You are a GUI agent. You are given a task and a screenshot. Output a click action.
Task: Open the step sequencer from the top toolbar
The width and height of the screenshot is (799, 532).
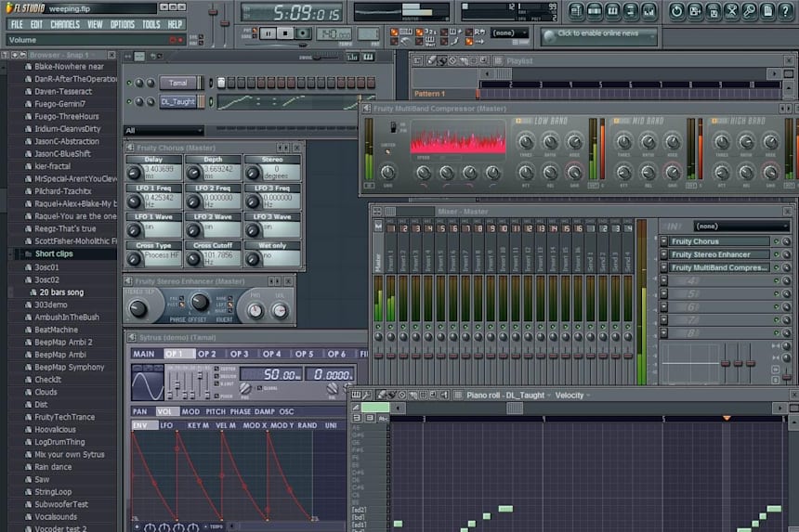pyautogui.click(x=595, y=11)
